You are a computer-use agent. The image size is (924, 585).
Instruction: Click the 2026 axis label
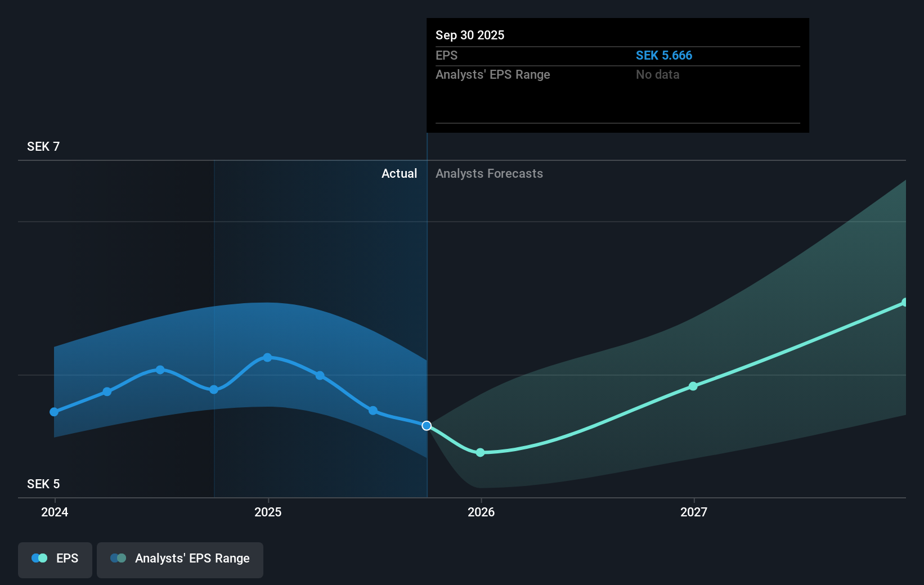click(480, 512)
